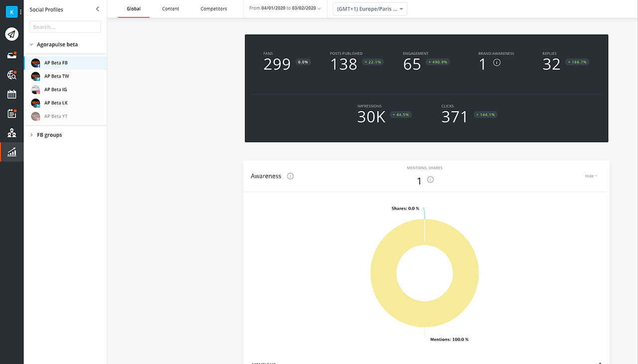Expand the FB groups section

click(x=32, y=134)
